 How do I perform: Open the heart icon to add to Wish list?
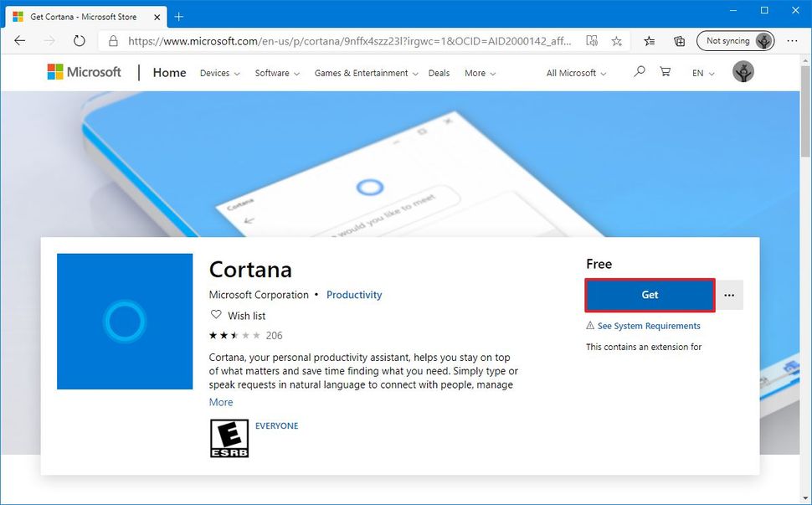[216, 315]
